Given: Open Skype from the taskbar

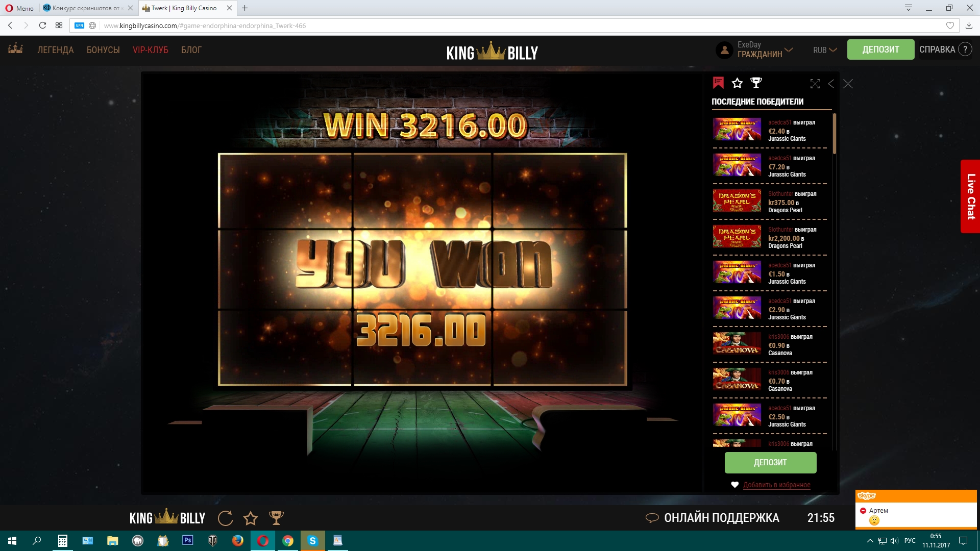Looking at the screenshot, I should (313, 541).
